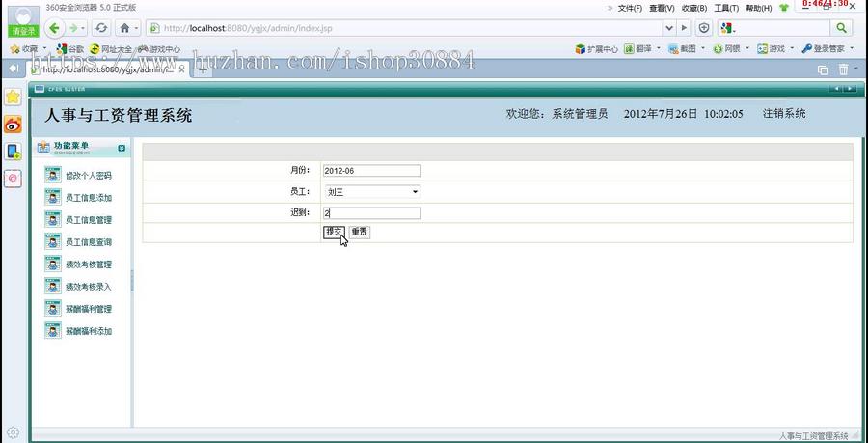This screenshot has width=868, height=443.
Task: Click the trash bin icon on tab bar
Action: tap(843, 69)
